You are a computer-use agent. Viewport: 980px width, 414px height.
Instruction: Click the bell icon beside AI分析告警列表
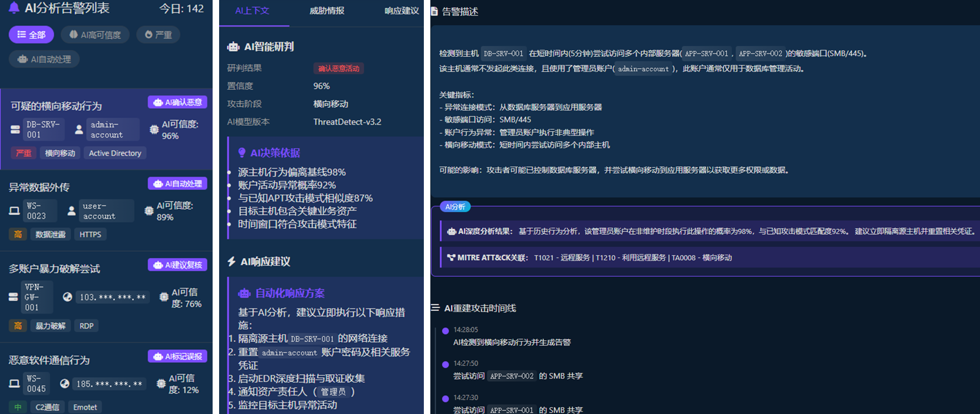pos(14,7)
